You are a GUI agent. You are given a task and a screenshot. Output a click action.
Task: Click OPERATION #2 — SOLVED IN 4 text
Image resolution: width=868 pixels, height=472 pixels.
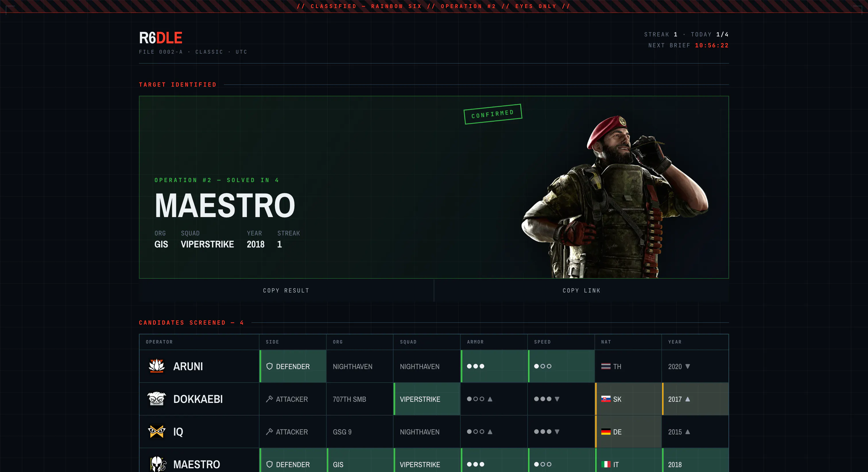point(217,180)
